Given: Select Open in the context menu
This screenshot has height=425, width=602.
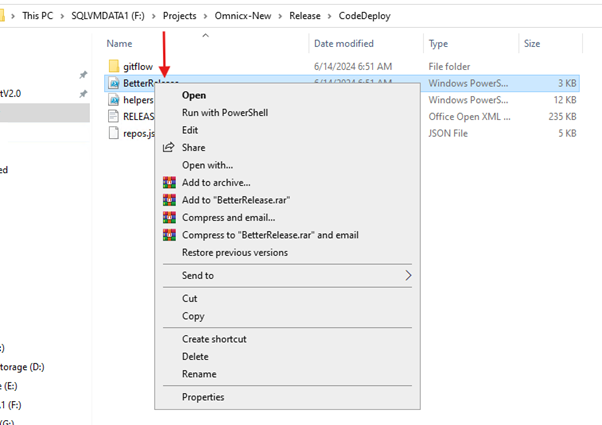Looking at the screenshot, I should (194, 95).
